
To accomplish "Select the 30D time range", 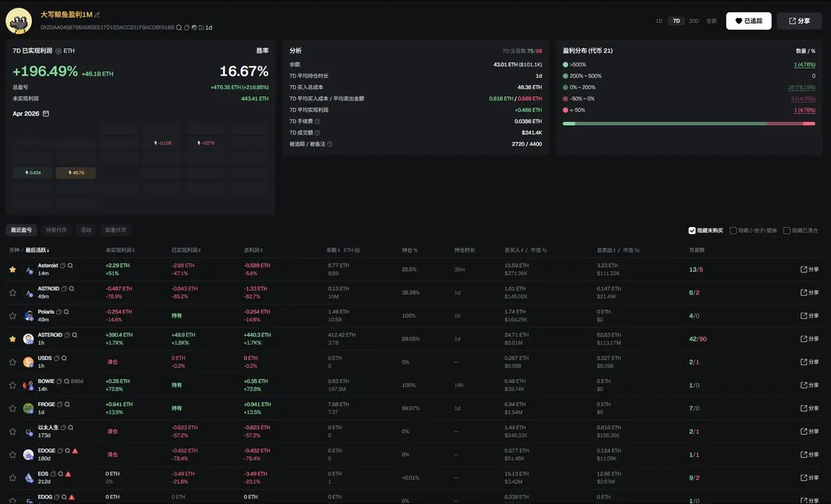I will point(694,21).
